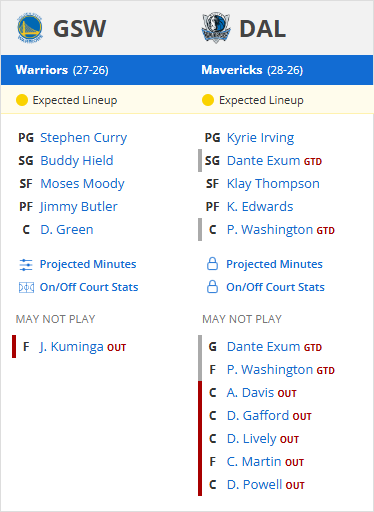Screen dimensions: 374x512
Task: Open D. Lively's player link
Action: [252, 439]
